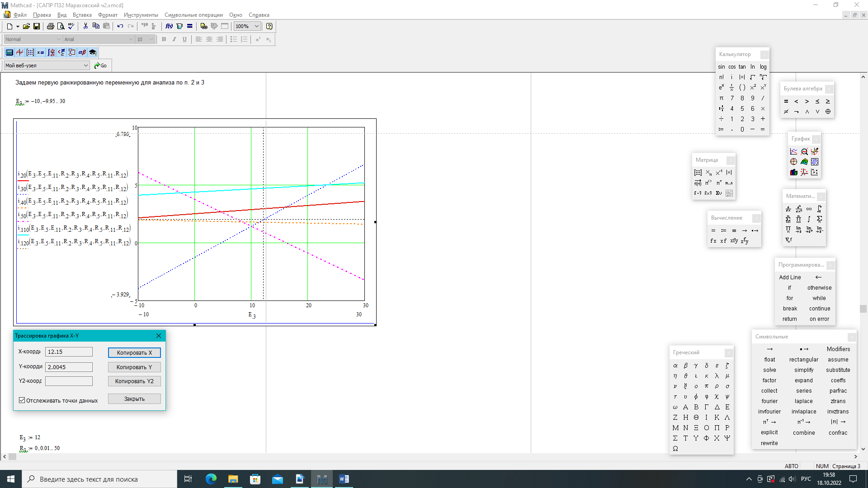Click the Mathcad icon in Windows taskbar
The width and height of the screenshot is (868, 488).
tap(322, 479)
